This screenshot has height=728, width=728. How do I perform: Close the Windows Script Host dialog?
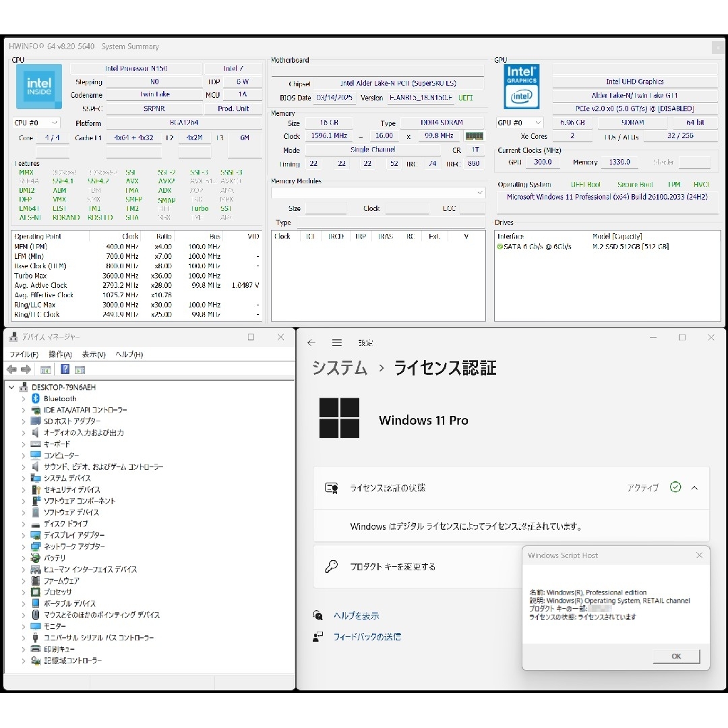pyautogui.click(x=699, y=555)
